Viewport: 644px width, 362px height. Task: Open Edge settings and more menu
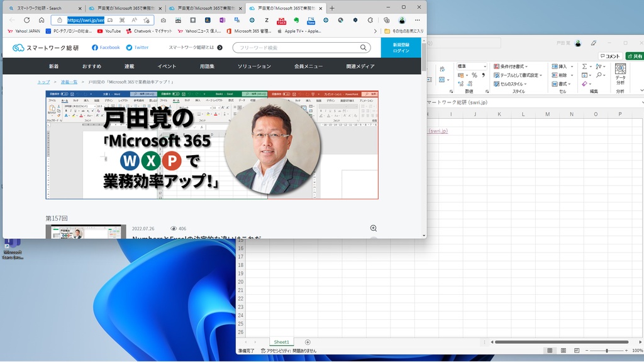click(x=418, y=20)
